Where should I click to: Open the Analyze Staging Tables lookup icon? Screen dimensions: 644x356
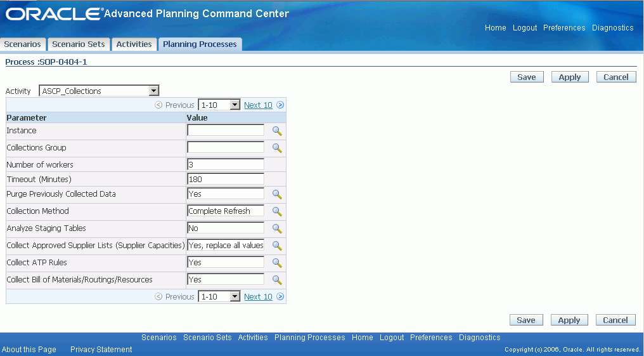[277, 228]
